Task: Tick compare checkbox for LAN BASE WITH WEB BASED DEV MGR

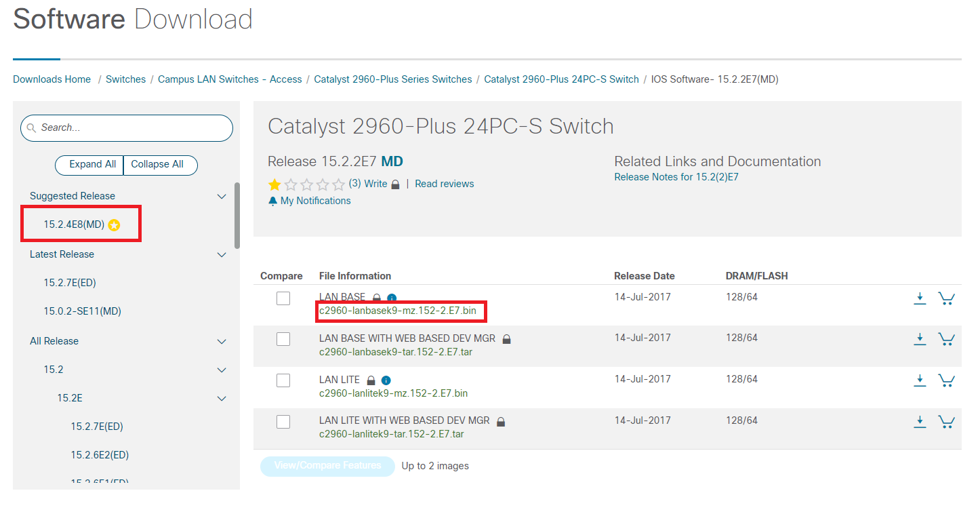Action: [283, 339]
